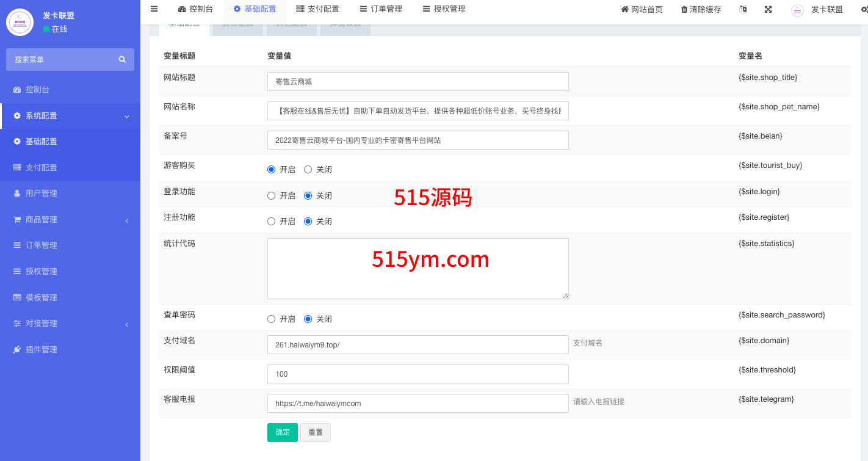Image resolution: width=868 pixels, height=461 pixels.
Task: Toggle fullscreen with the expand icon
Action: click(x=768, y=10)
